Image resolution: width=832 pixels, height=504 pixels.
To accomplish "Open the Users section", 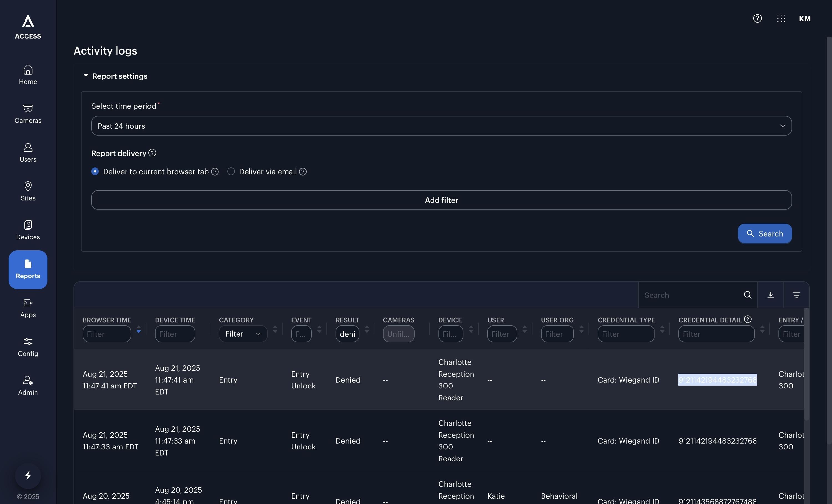I will tap(28, 152).
